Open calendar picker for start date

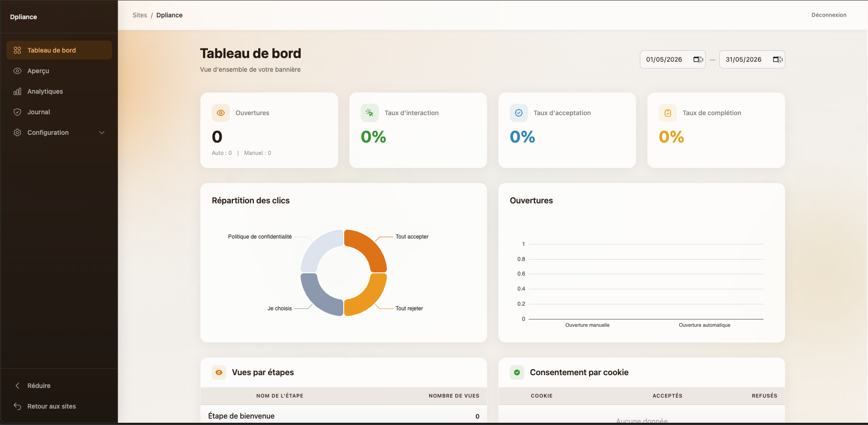tap(697, 59)
